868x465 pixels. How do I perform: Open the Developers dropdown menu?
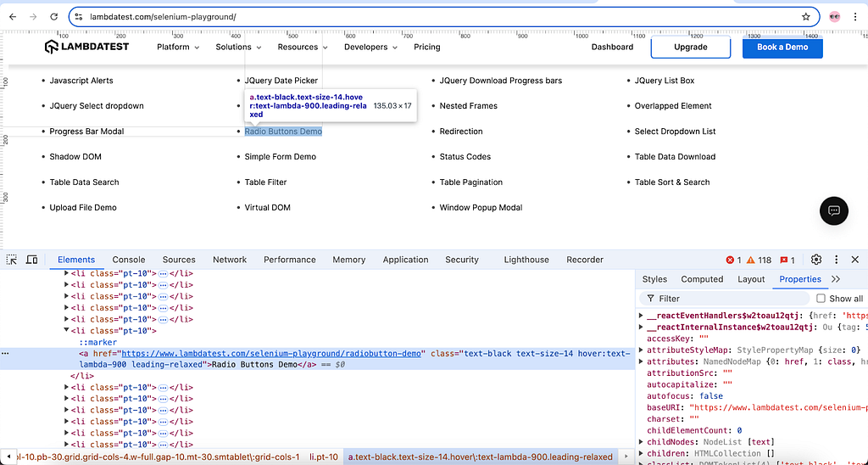click(x=371, y=48)
